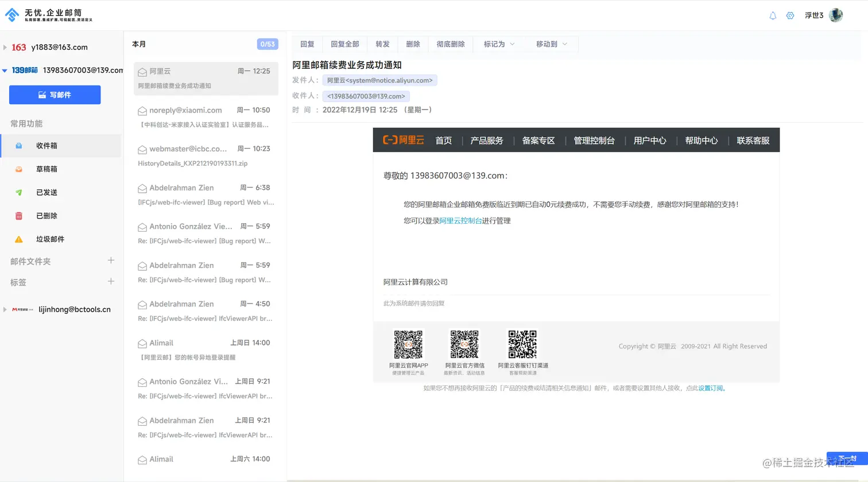Screen dimensions: 868x482
Task: Click the inbox icon beside 收件箱
Action: tap(18, 146)
